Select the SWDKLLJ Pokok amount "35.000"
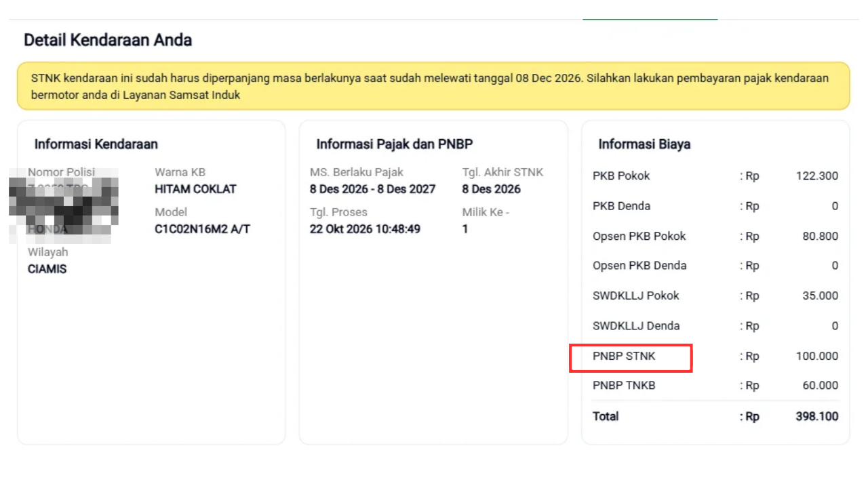868x488 pixels. click(820, 296)
